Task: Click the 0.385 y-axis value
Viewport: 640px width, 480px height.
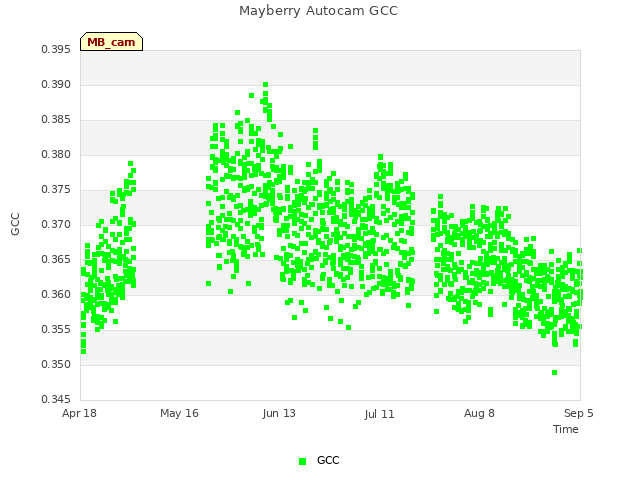Action: tap(56, 120)
